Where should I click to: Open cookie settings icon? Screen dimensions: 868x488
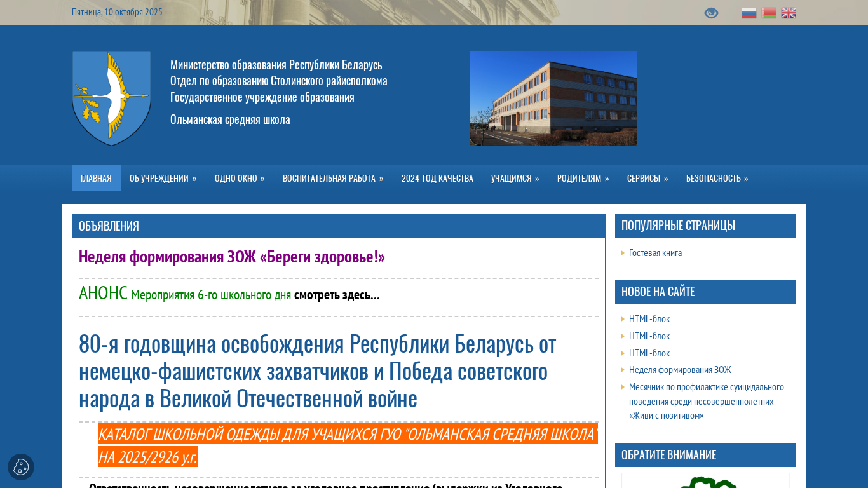[21, 467]
